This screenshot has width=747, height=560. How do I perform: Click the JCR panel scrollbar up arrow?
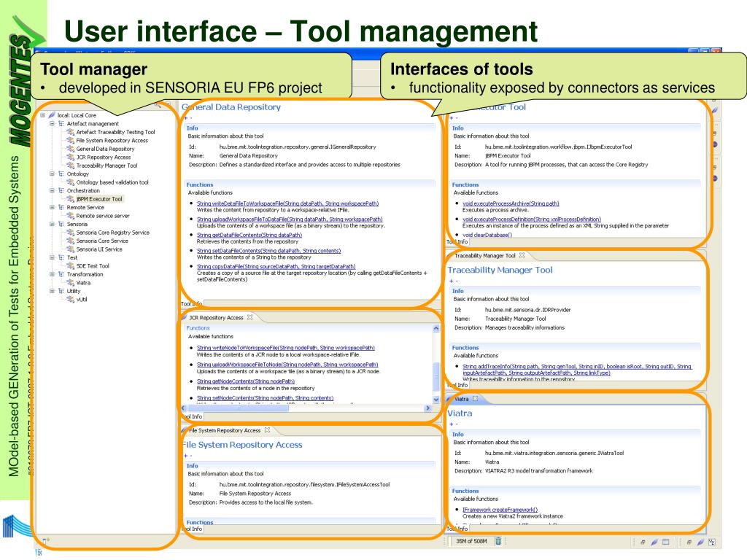tap(436, 329)
